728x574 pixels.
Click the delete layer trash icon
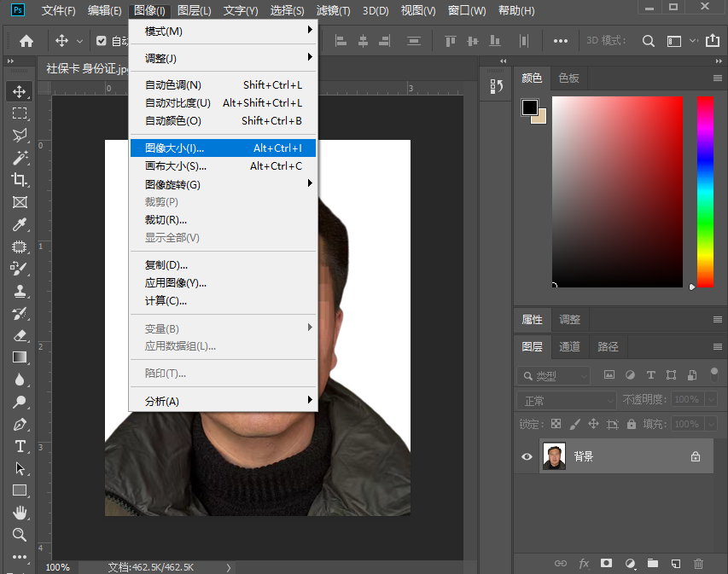(x=698, y=563)
